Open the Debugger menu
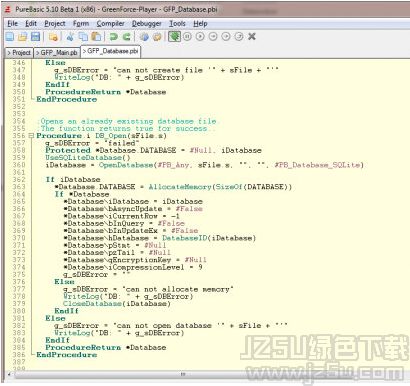 (x=147, y=23)
